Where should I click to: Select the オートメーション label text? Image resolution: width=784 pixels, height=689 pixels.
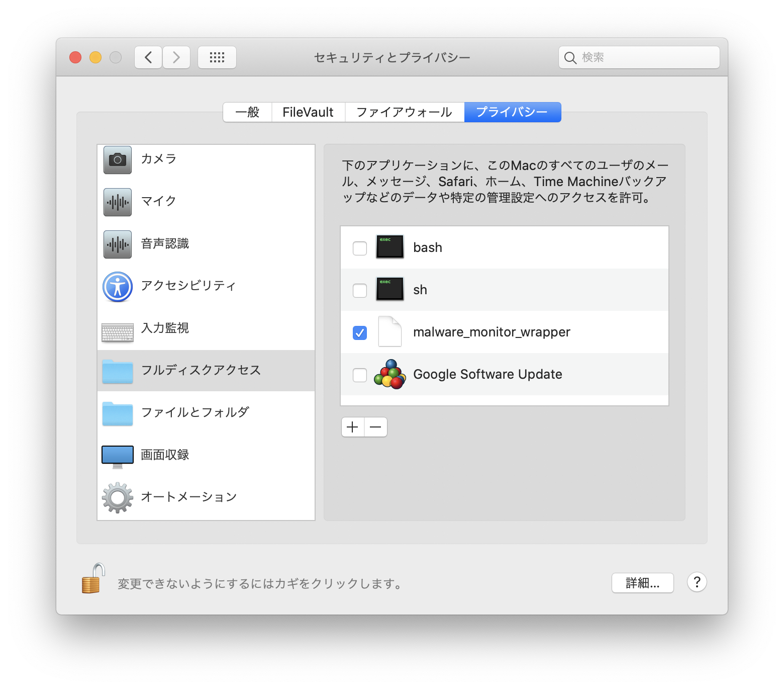click(x=189, y=497)
